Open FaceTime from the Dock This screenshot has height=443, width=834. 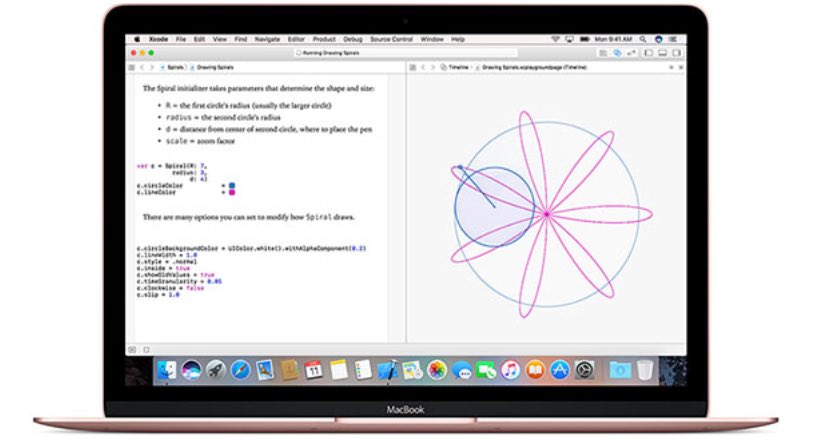click(x=486, y=369)
